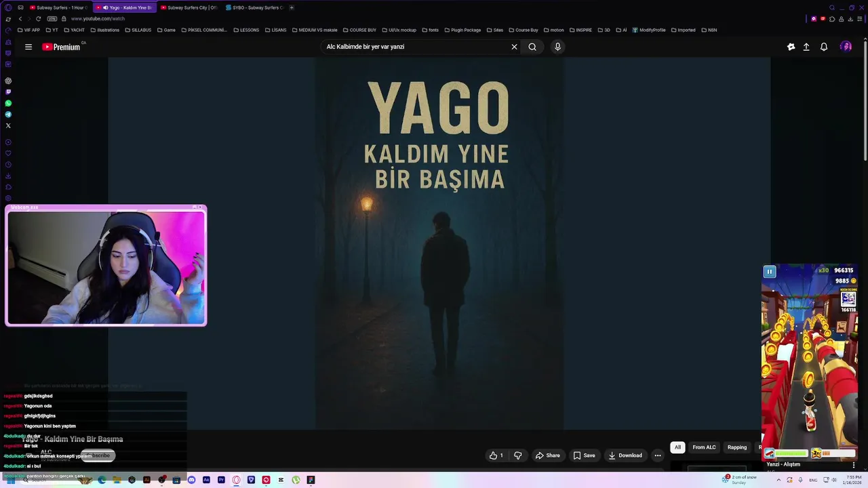The image size is (868, 488).
Task: Open the SILLABUS bookmark folder
Action: (x=138, y=30)
